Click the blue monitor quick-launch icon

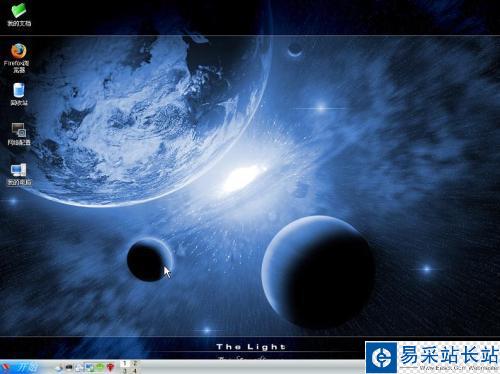(x=89, y=367)
